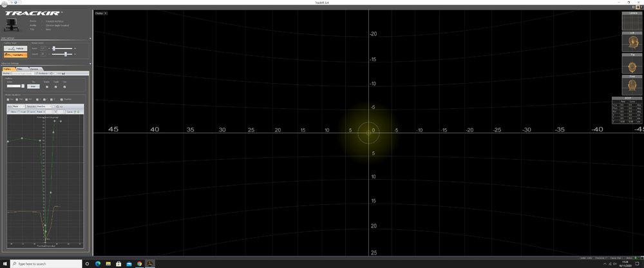
Task: Click the topmost green curve point
Action: (55, 121)
